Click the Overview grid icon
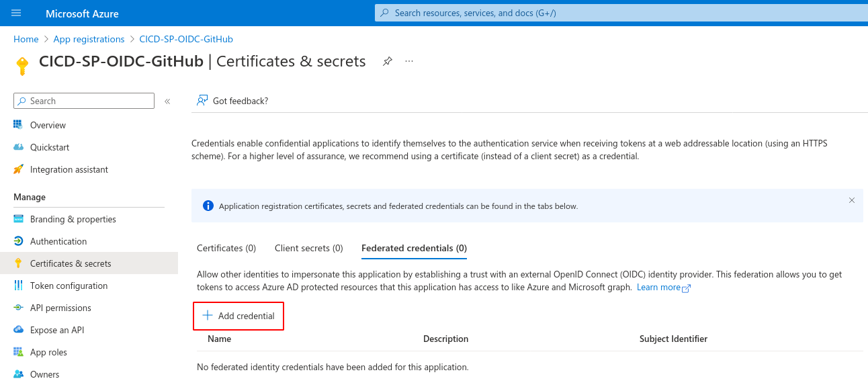This screenshot has width=868, height=389. (x=18, y=125)
